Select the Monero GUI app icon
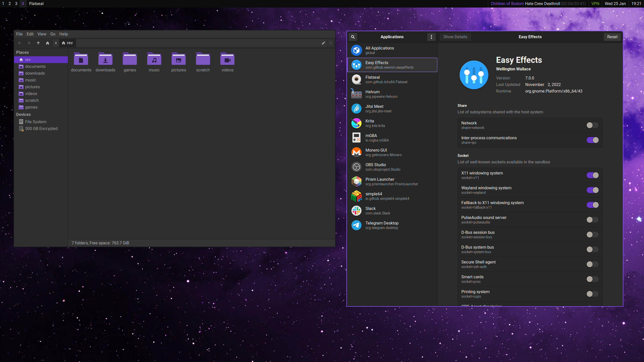The width and height of the screenshot is (644, 362). 356,152
